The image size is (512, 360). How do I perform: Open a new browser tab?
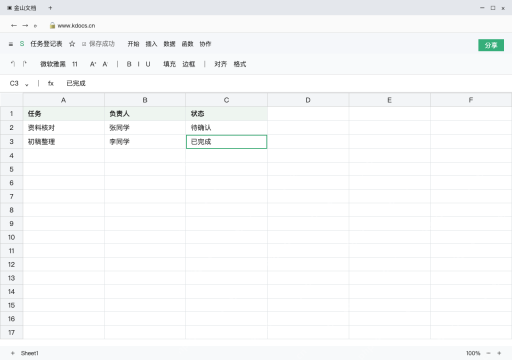point(50,8)
